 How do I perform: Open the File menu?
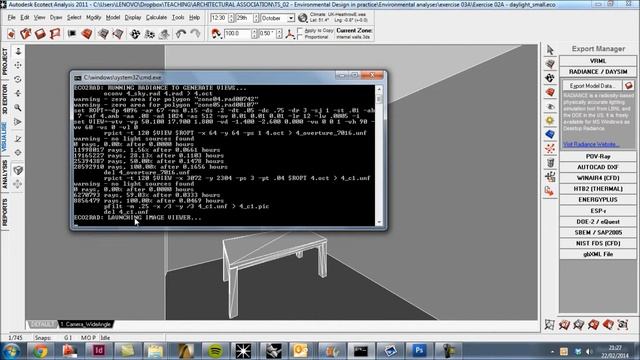pyautogui.click(x=11, y=18)
